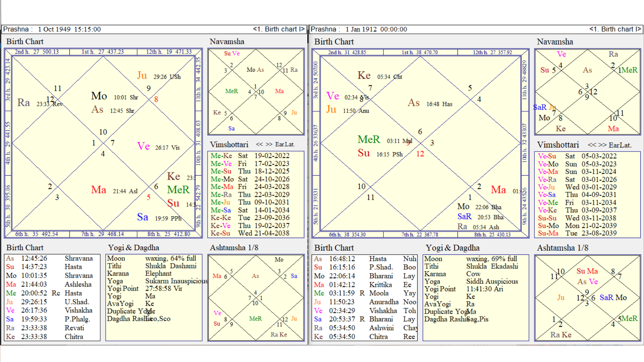Open the '<1. Birth chart I>' selector of the 1949 prashna

(x=279, y=29)
